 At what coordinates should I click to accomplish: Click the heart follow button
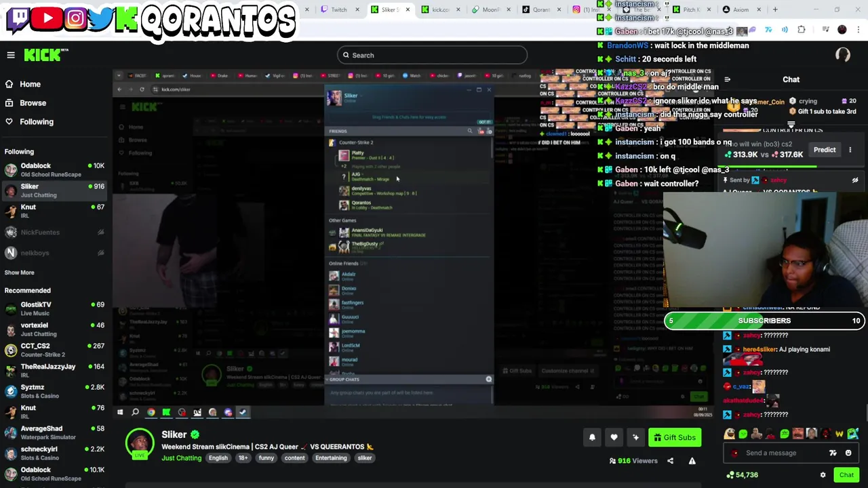614,437
